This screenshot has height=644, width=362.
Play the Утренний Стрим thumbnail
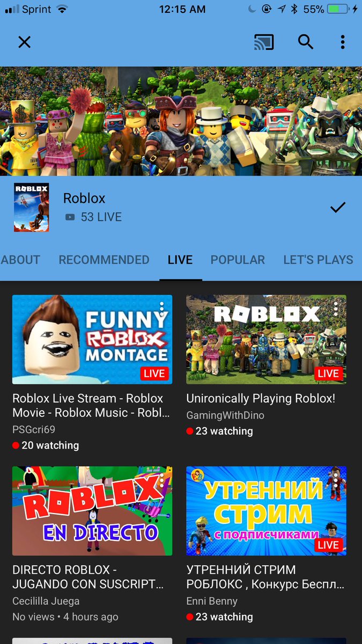[266, 510]
